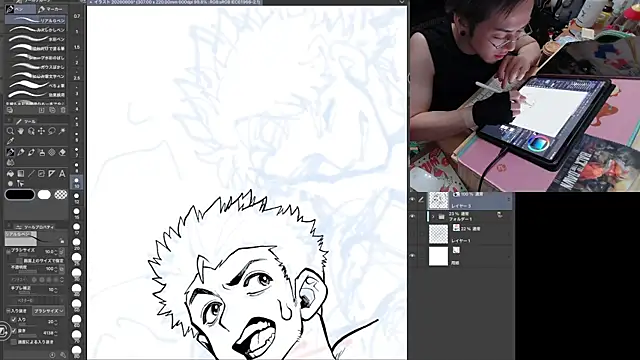This screenshot has width=640, height=360.
Task: Select the Correct line tool
Action: tap(20, 183)
